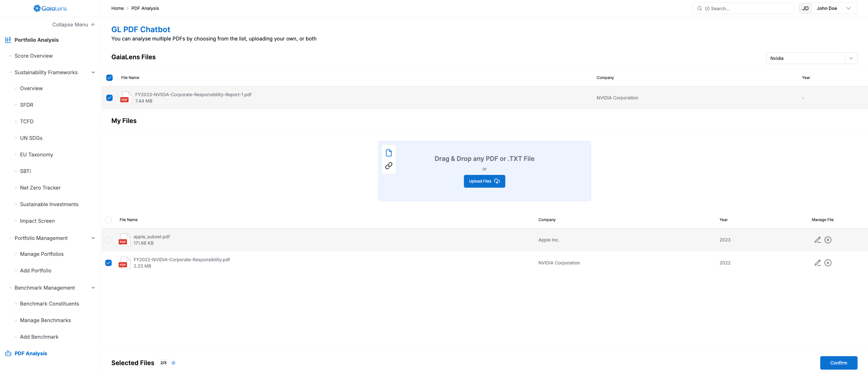868x375 pixels.
Task: Collapse Portfolio Management section
Action: point(93,238)
